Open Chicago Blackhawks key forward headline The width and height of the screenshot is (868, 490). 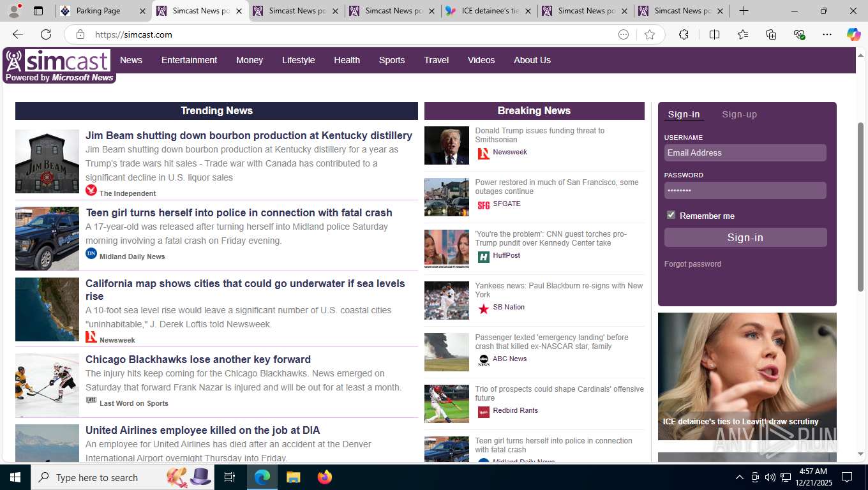tap(198, 359)
